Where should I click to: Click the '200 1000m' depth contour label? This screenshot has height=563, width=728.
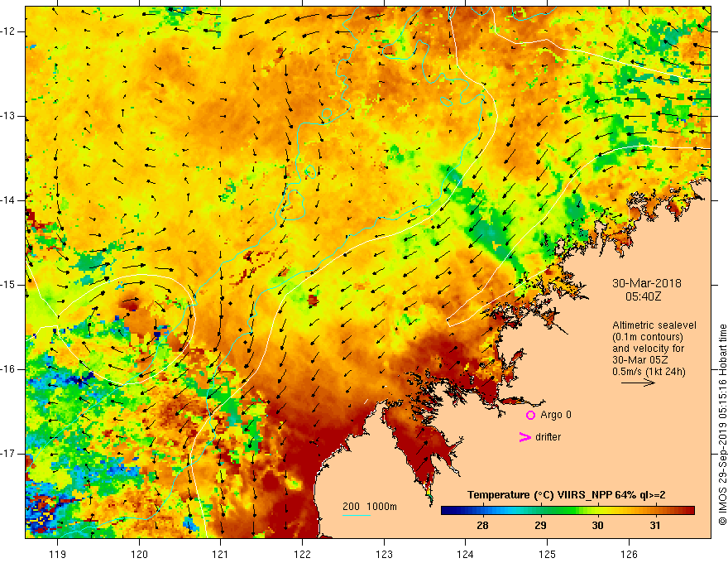click(370, 507)
